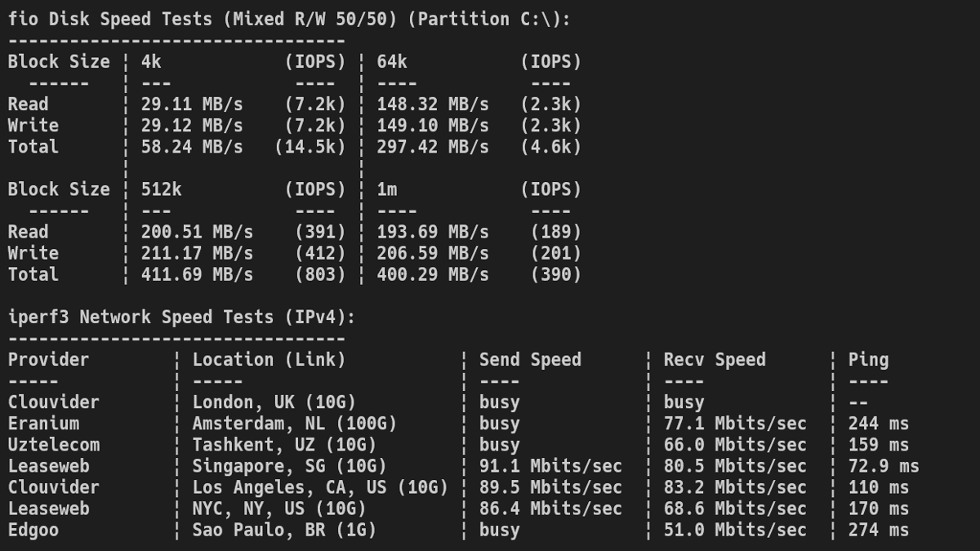Click the 4k total IOPS 14.5k
Screen dimensions: 980x551
click(x=310, y=147)
